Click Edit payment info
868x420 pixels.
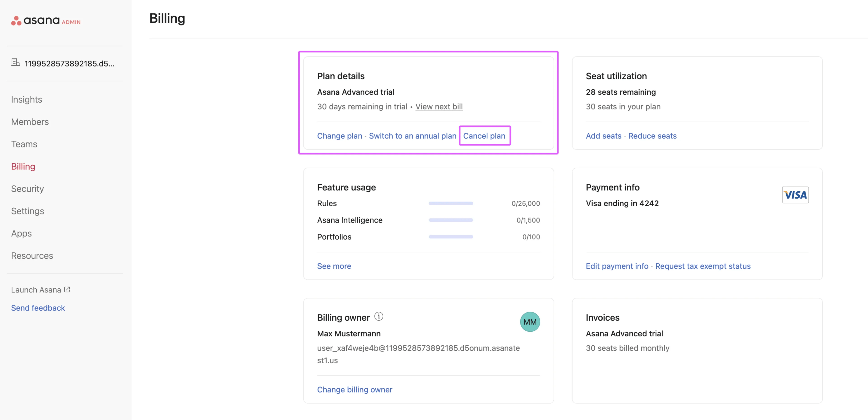point(617,266)
